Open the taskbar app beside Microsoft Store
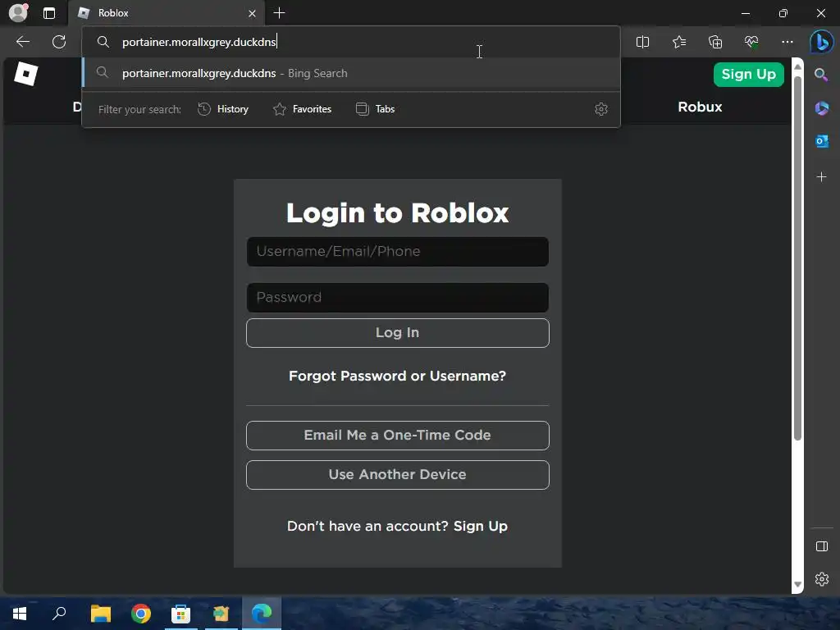This screenshot has width=840, height=630. [x=221, y=614]
